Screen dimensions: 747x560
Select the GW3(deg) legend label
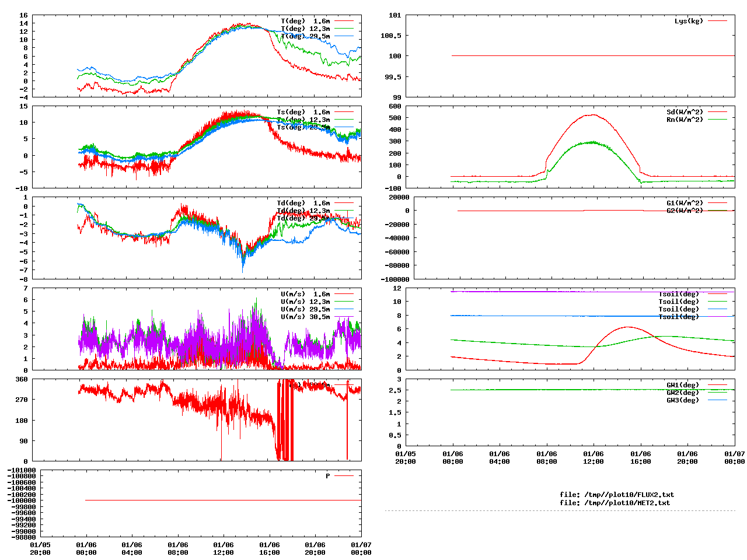pos(682,400)
